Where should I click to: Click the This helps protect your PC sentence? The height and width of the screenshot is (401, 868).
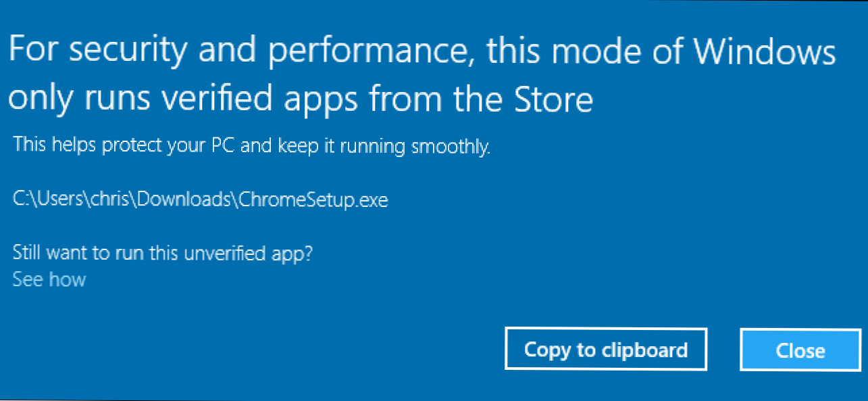(124, 145)
